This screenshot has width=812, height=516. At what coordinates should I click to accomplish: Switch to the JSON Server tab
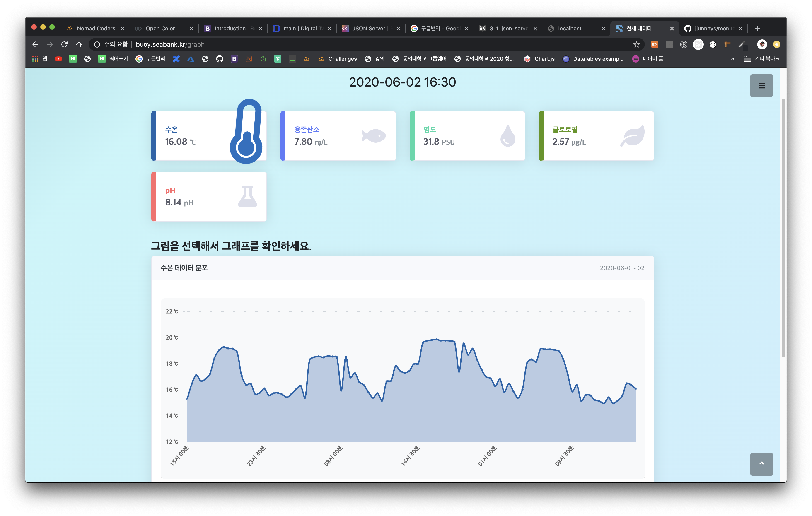coord(369,28)
